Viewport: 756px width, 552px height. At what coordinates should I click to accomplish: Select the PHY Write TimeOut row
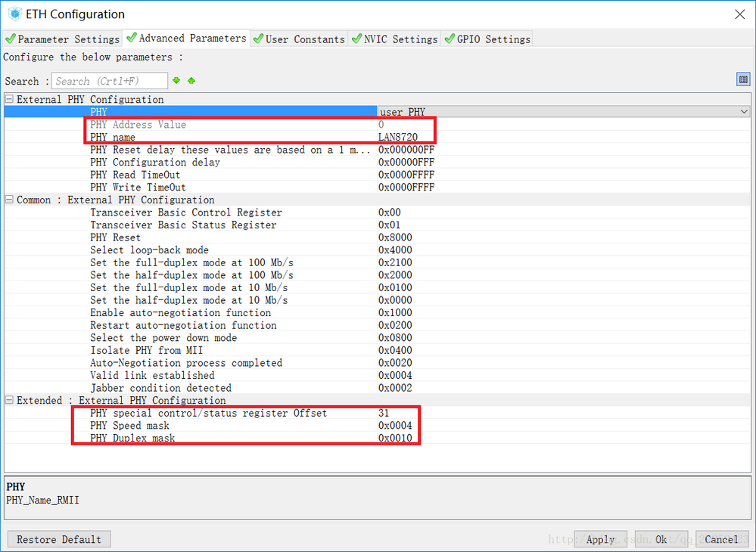pyautogui.click(x=378, y=188)
